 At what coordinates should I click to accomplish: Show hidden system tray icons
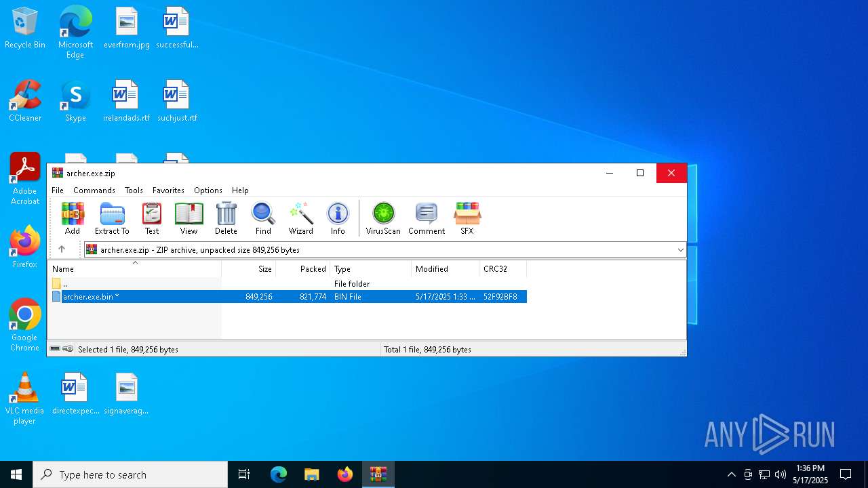[731, 474]
